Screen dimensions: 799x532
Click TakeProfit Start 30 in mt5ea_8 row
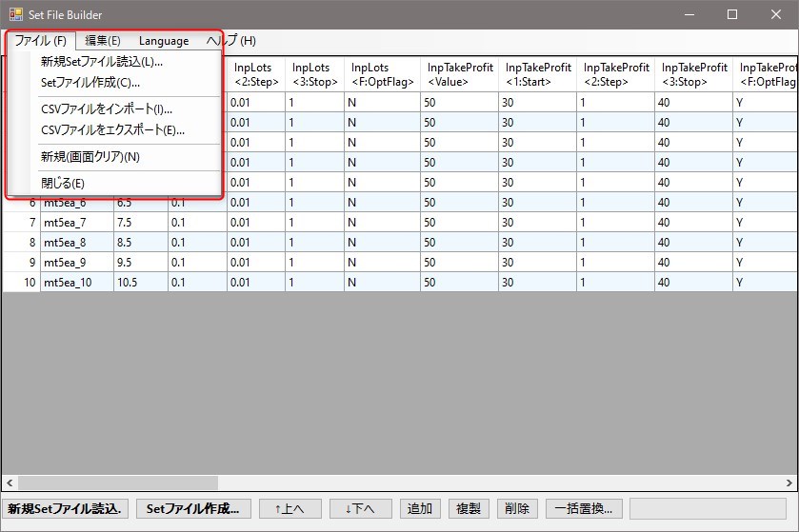(x=538, y=243)
